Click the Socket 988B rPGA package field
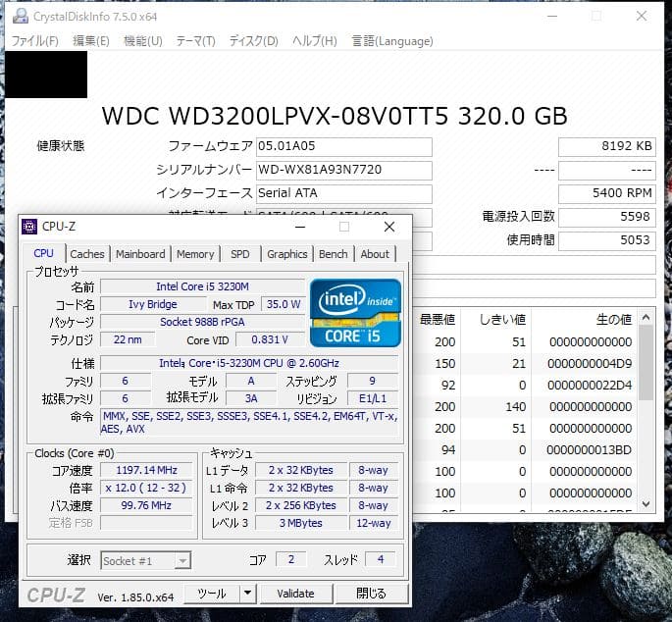 pos(202,322)
